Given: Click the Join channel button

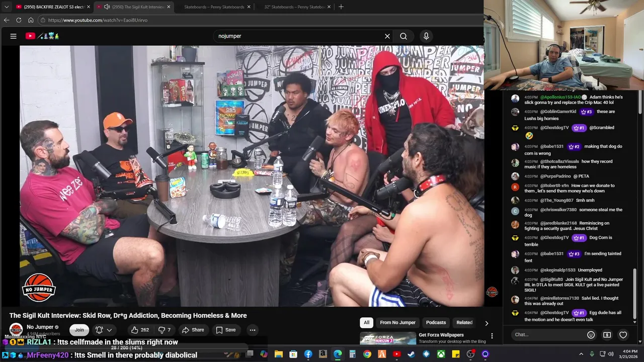Looking at the screenshot, I should coord(79,330).
